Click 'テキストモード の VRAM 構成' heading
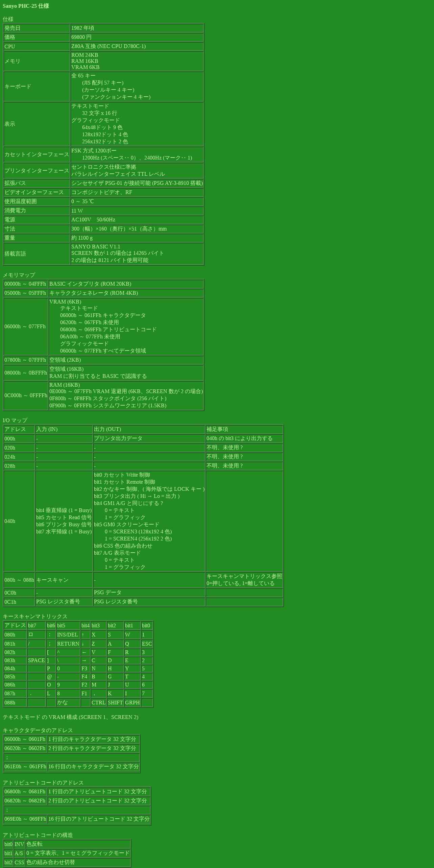This screenshot has height=868, width=434. pyautogui.click(x=71, y=717)
